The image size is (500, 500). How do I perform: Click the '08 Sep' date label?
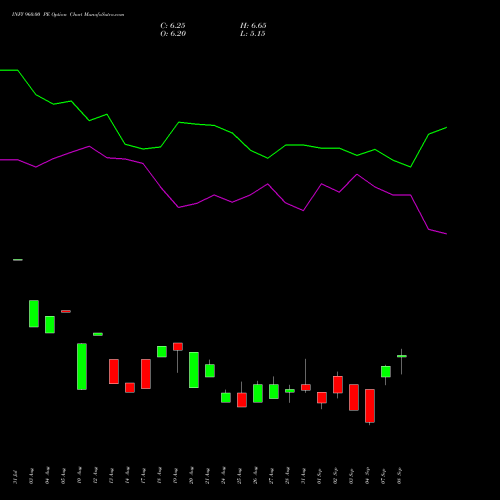400,476
